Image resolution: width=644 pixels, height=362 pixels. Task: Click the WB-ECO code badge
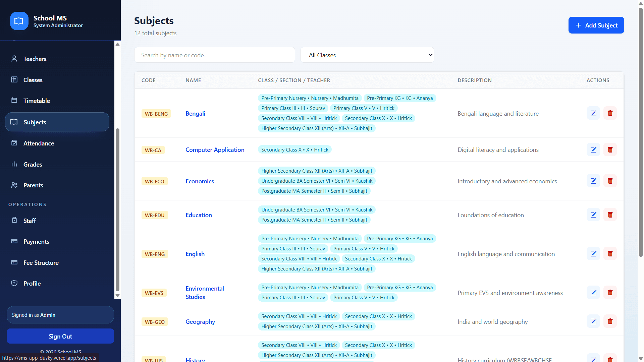[155, 181]
